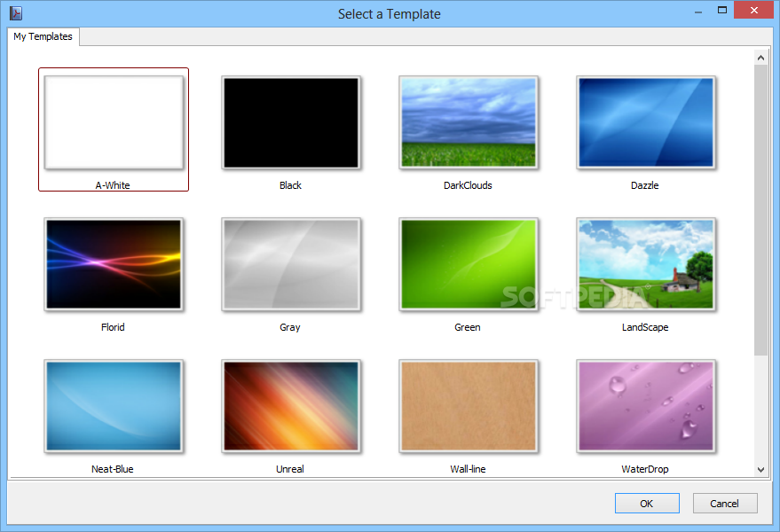780x532 pixels.
Task: Select the Unreal template thumbnail
Action: [x=291, y=406]
